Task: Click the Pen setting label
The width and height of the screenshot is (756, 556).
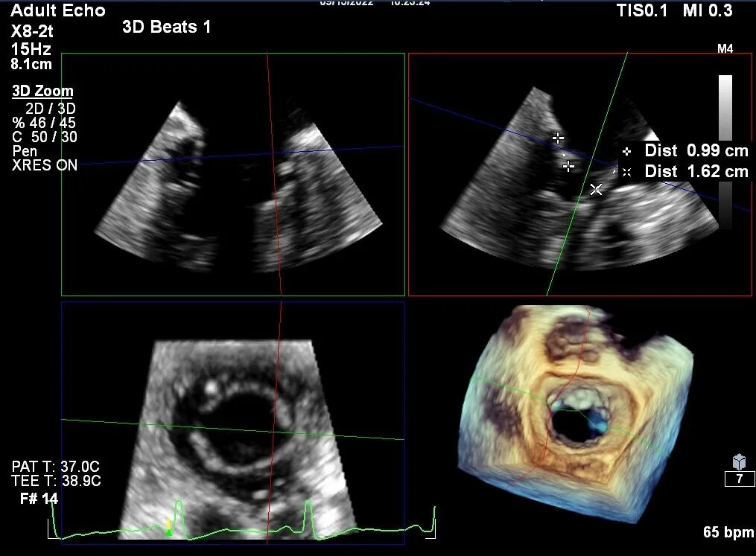Action: [x=25, y=151]
